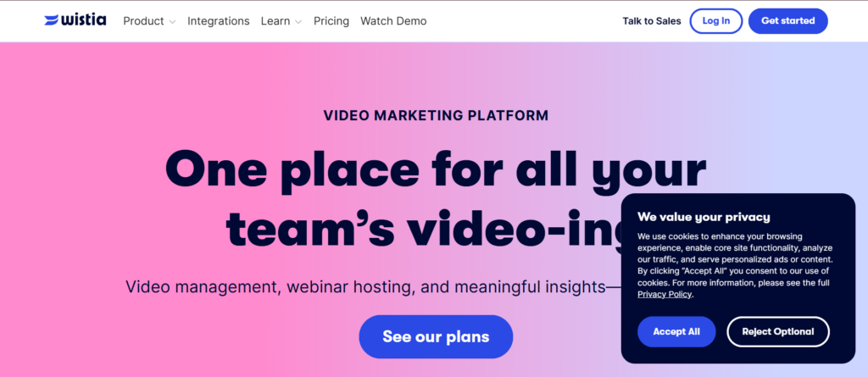This screenshot has height=377, width=868.
Task: Click the 'We value your privacy' heading
Action: [704, 216]
